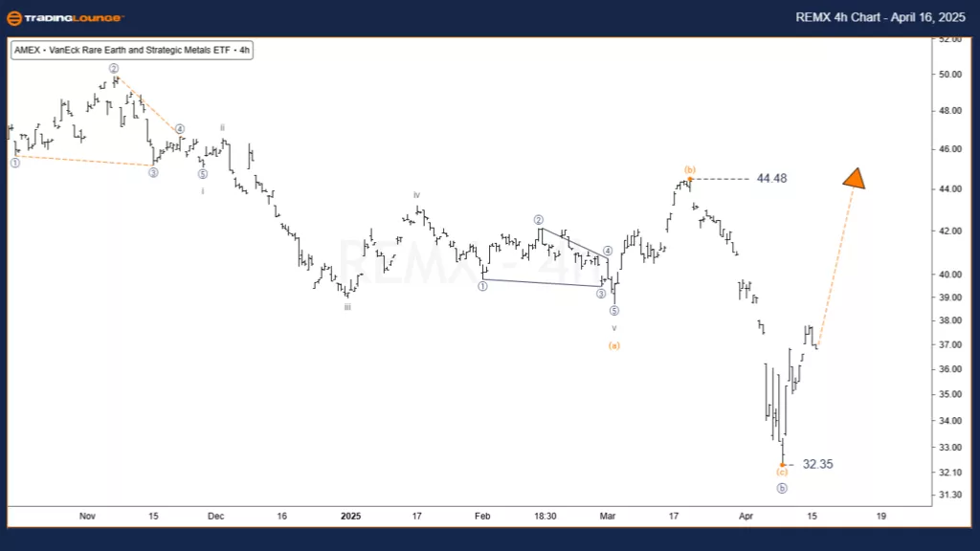980x551 pixels.
Task: Select the 32.35 price level label
Action: coord(817,464)
